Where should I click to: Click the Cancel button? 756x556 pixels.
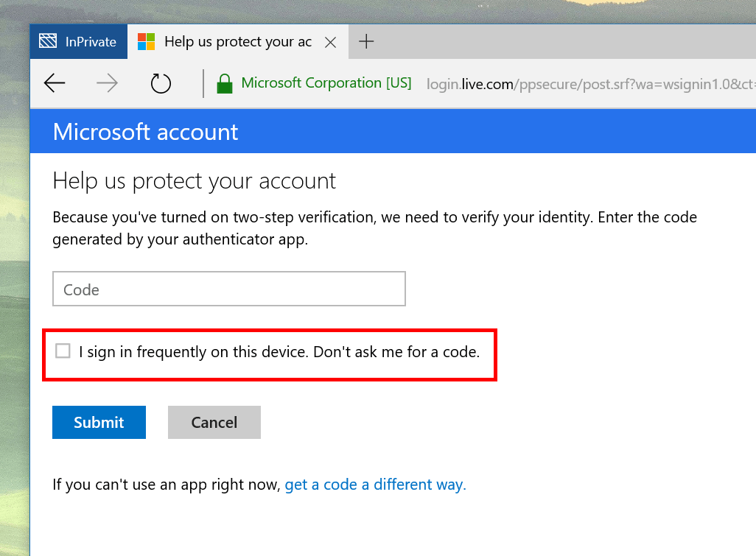(214, 422)
